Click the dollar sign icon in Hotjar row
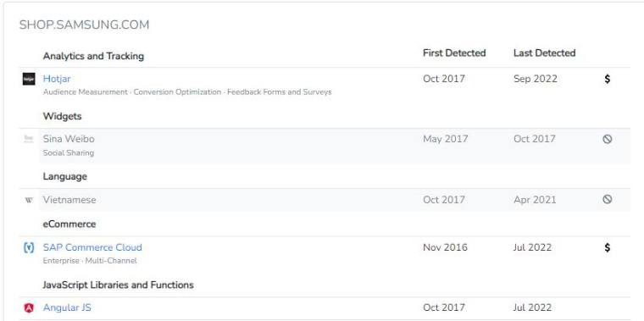 click(608, 79)
